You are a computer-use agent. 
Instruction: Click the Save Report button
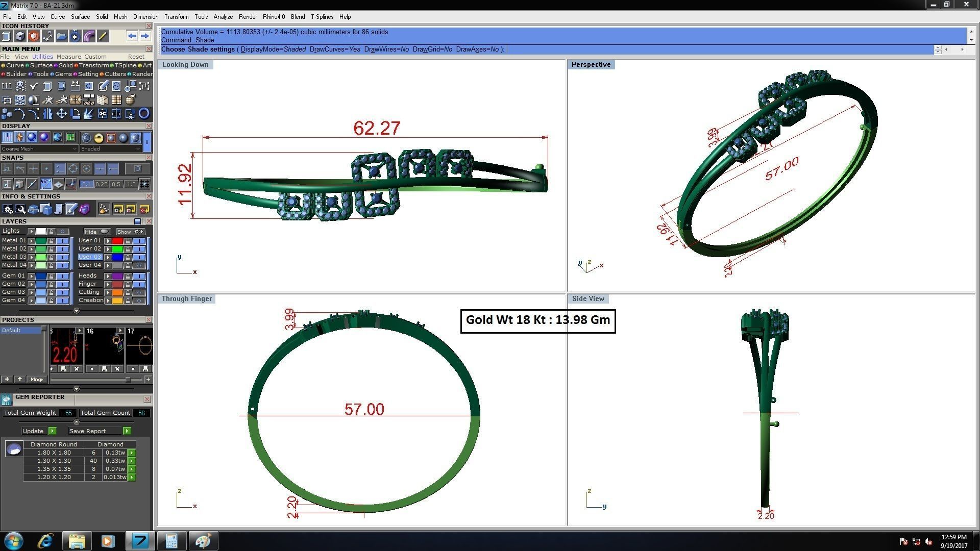click(x=94, y=431)
